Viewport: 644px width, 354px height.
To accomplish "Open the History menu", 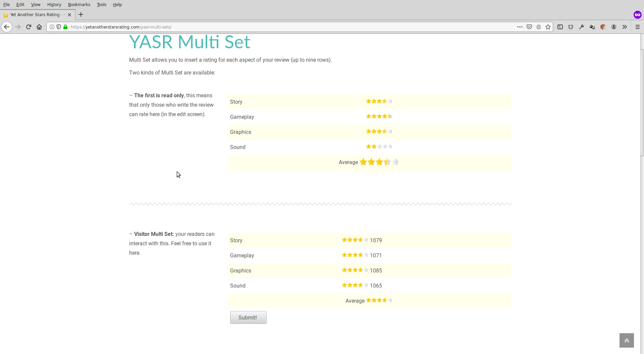I will [54, 4].
